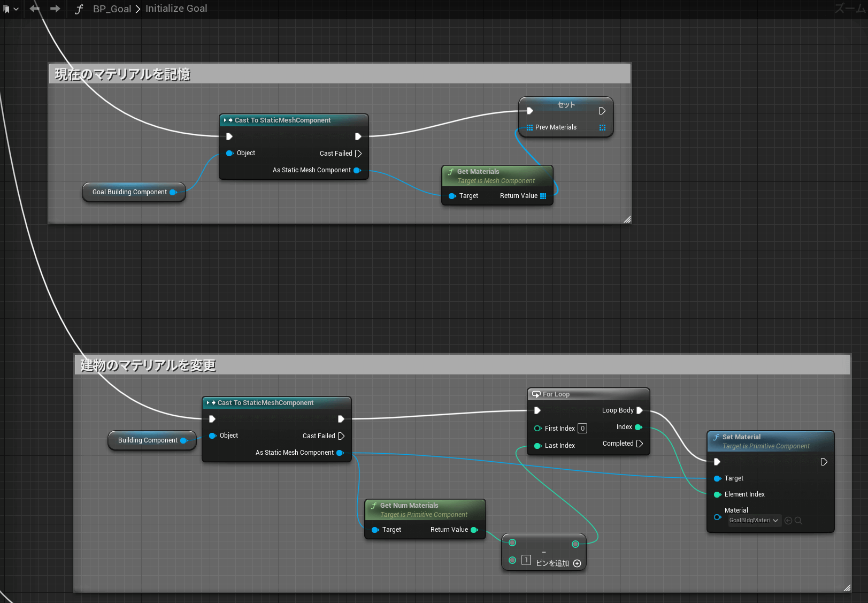
Task: Click the subtract node's second input value field
Action: point(526,560)
